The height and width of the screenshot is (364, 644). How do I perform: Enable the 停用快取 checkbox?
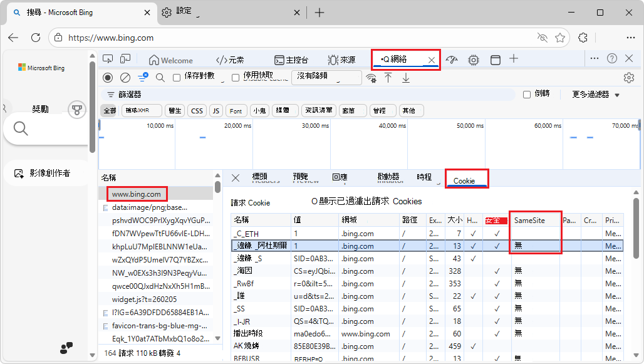point(235,77)
